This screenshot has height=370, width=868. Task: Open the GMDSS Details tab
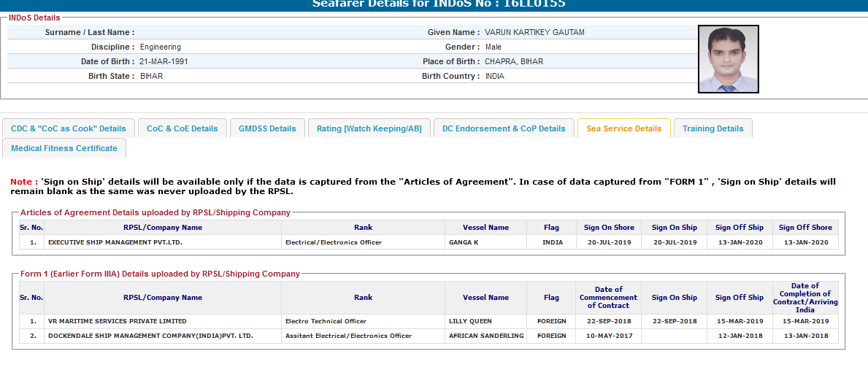[267, 128]
